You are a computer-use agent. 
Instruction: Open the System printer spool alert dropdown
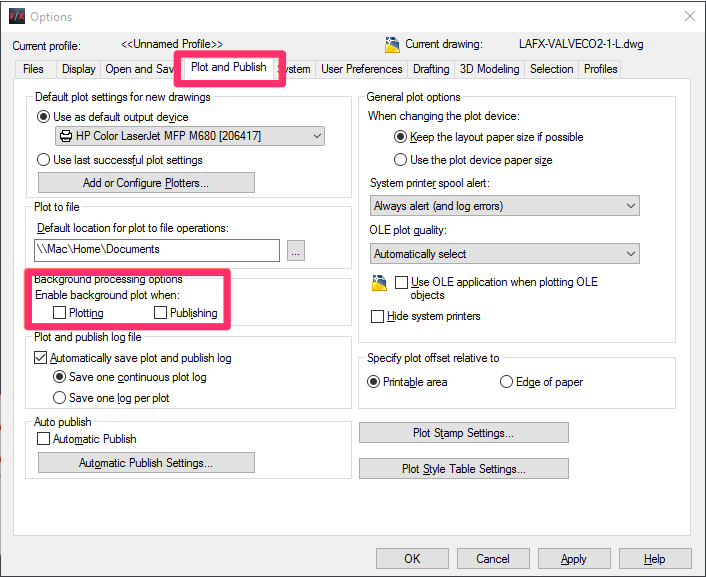(x=504, y=206)
